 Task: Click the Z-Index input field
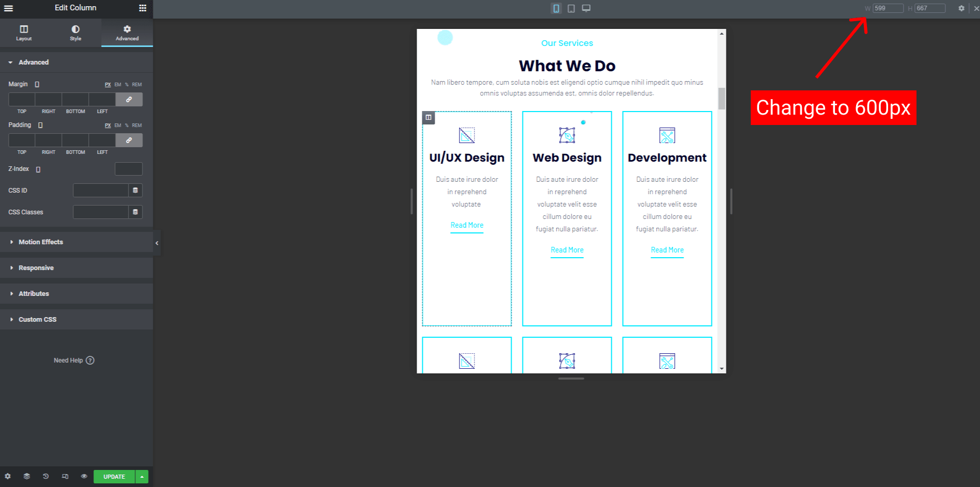pos(129,169)
